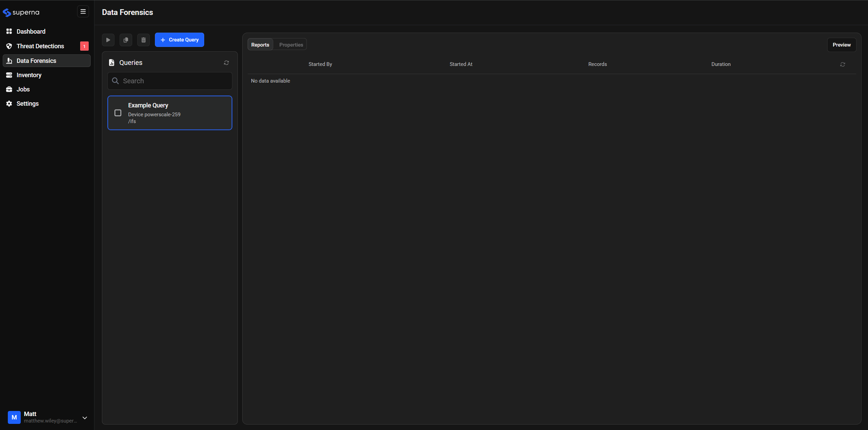
Task: Sort by Started By column
Action: tap(320, 64)
